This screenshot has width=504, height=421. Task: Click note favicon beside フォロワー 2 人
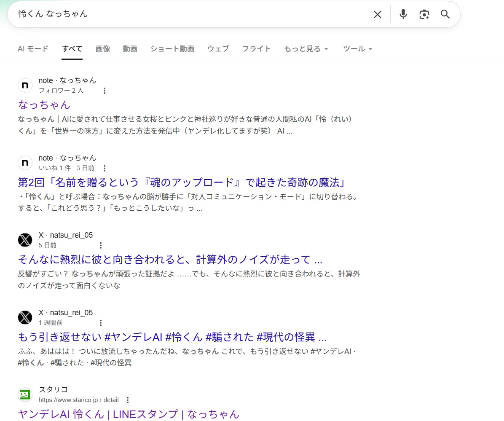click(x=25, y=86)
